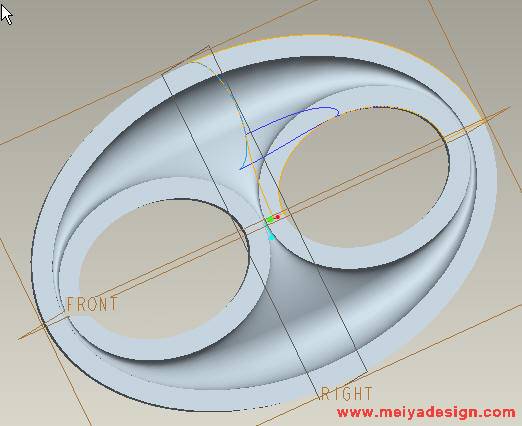
Task: Click the red point marker at model center
Action: [x=278, y=217]
